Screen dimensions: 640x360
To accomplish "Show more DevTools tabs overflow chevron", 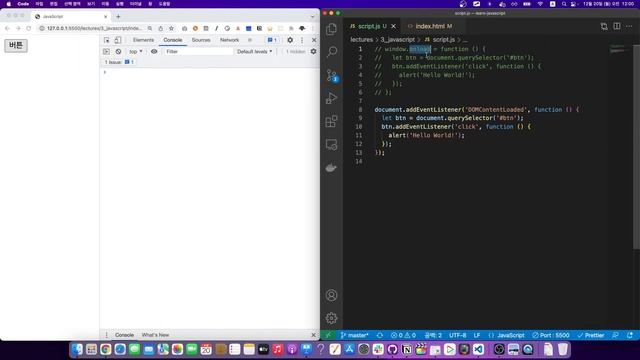I will pyautogui.click(x=250, y=40).
